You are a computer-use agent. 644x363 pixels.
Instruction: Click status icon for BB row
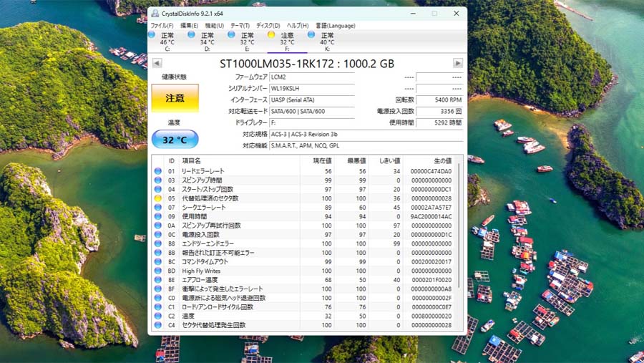tap(157, 253)
